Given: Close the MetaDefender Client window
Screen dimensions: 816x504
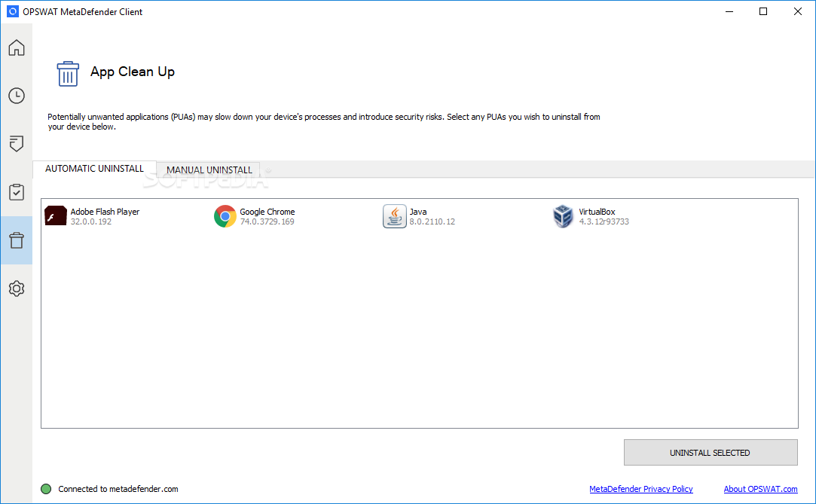Looking at the screenshot, I should point(797,11).
